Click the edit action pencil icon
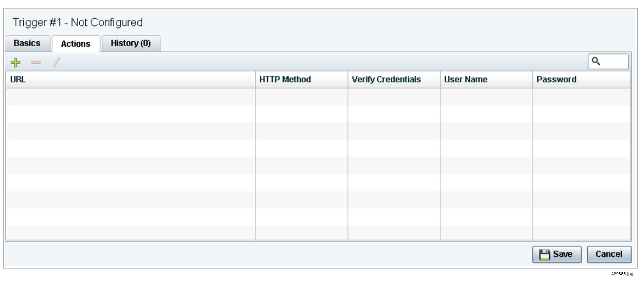The height and width of the screenshot is (283, 644). pos(56,62)
